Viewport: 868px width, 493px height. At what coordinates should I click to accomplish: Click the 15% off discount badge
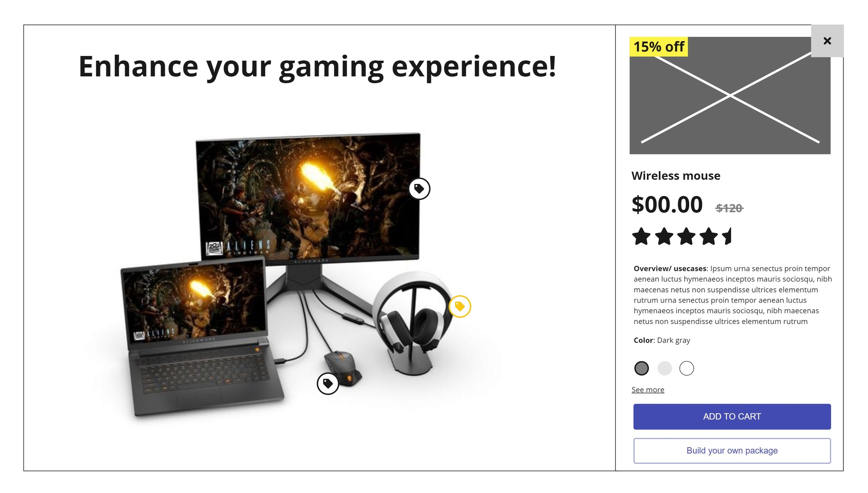[659, 47]
